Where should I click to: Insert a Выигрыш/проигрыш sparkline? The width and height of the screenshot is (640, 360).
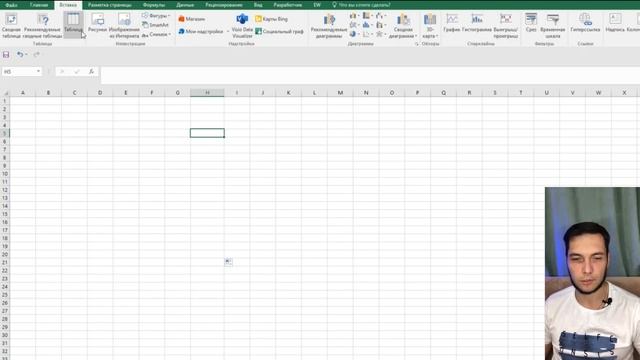[506, 26]
